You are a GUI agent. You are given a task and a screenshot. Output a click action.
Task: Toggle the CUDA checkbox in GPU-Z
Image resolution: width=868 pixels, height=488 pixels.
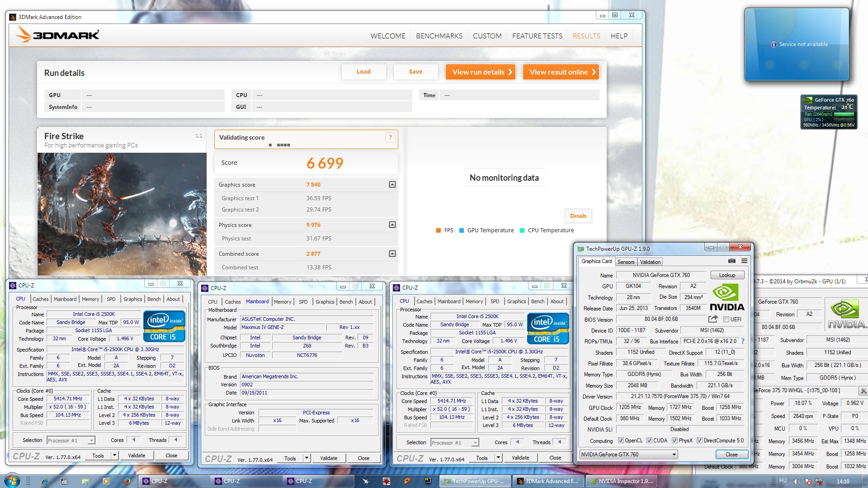[x=649, y=441]
